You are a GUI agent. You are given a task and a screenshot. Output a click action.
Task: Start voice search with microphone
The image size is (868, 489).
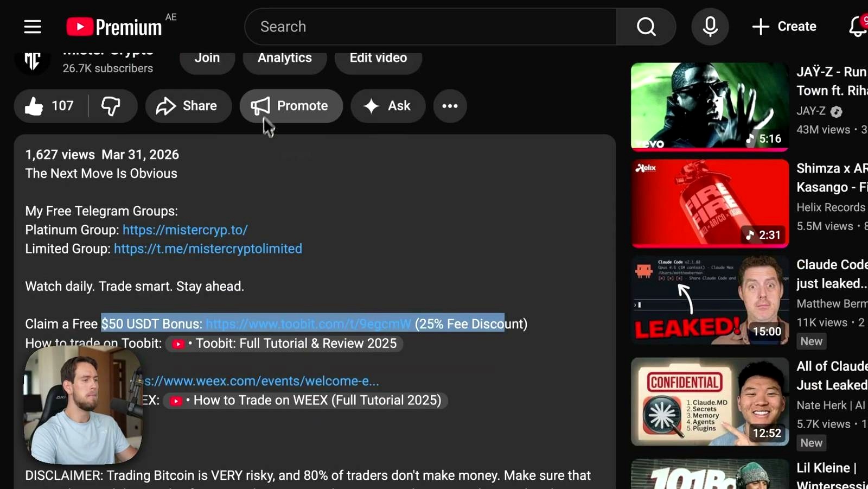(710, 27)
